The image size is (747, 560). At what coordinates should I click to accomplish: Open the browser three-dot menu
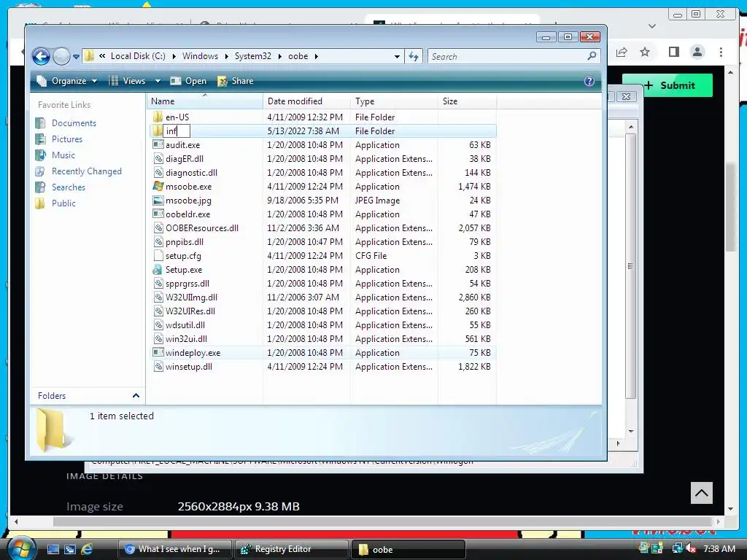(x=721, y=52)
